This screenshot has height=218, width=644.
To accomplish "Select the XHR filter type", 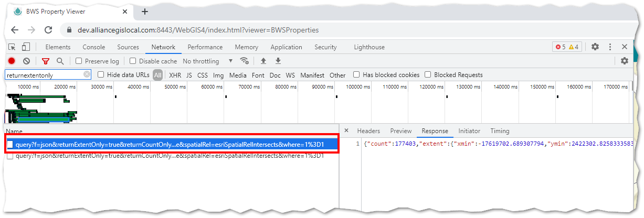I will click(x=175, y=75).
